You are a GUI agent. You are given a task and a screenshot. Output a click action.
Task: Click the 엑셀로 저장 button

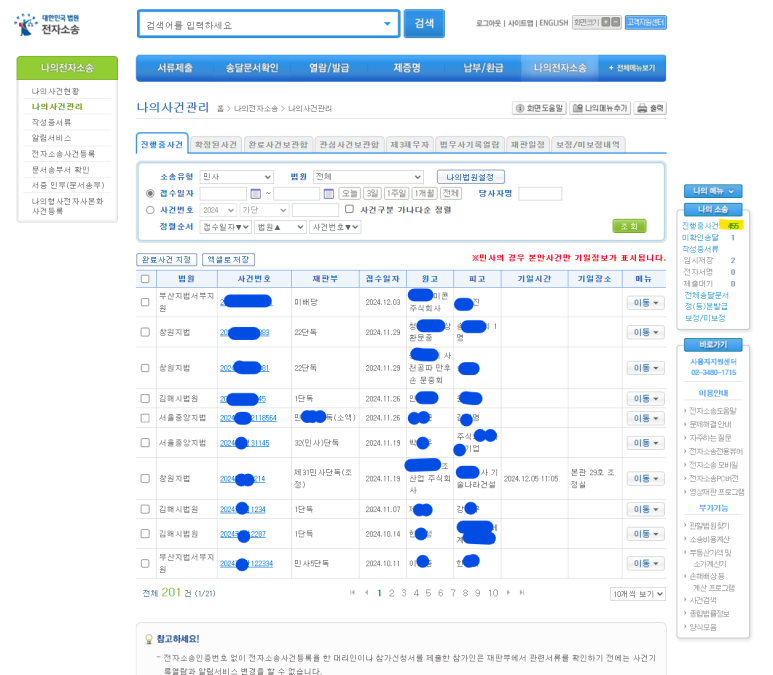coord(228,259)
